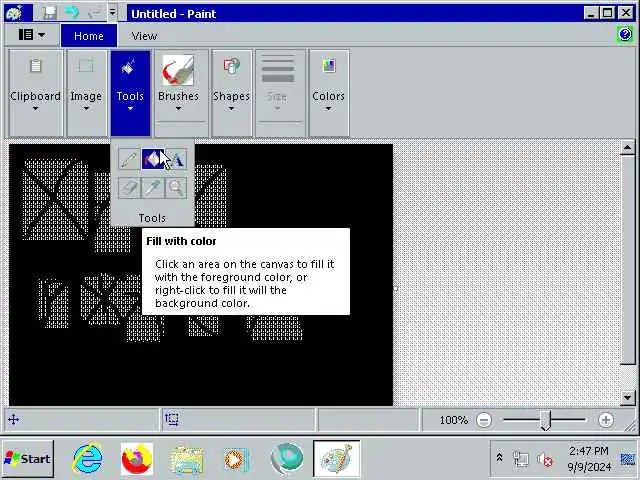Select the Eraser tool
Screen dimensions: 640x480
(129, 188)
